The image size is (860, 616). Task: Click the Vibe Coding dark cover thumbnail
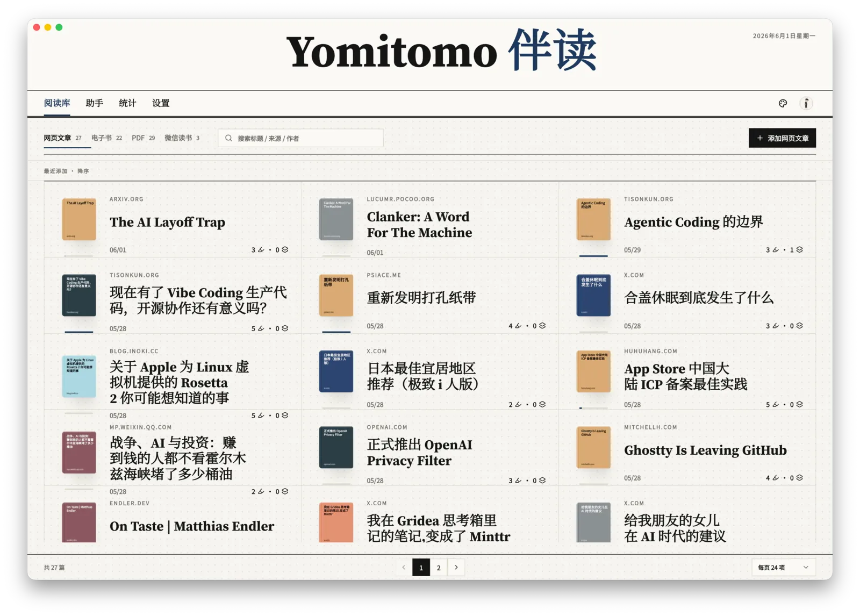[x=79, y=295]
